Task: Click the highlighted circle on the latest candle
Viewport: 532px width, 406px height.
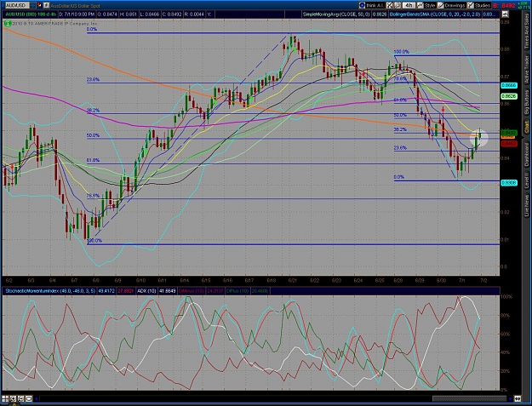Action: click(478, 138)
